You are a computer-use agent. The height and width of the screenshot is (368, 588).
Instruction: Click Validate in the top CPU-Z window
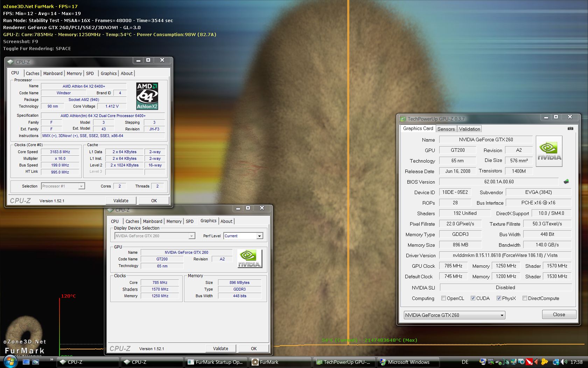(x=121, y=200)
